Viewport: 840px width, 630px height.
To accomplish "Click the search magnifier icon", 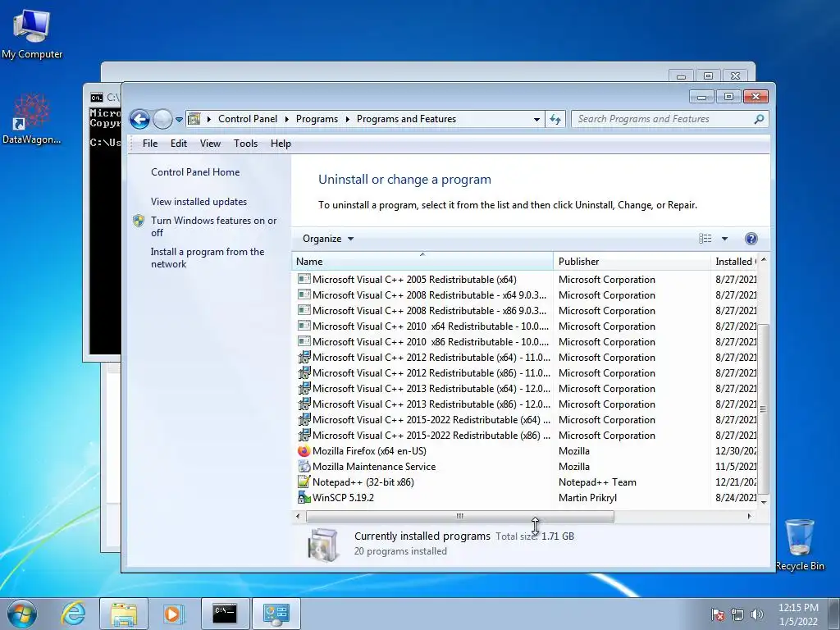I will [x=759, y=119].
